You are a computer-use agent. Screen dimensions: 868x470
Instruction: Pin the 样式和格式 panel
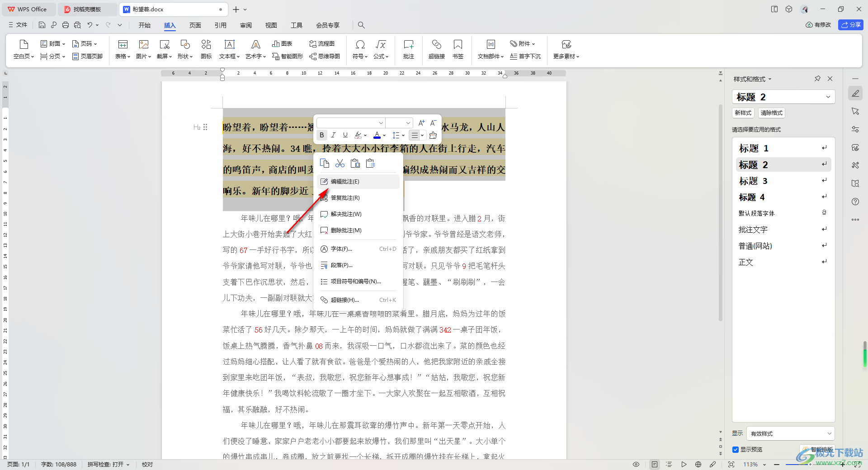817,79
